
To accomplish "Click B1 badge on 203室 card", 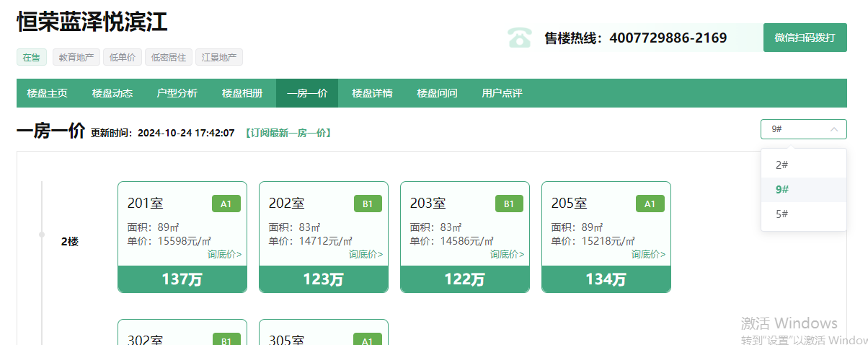I will click(x=509, y=204).
